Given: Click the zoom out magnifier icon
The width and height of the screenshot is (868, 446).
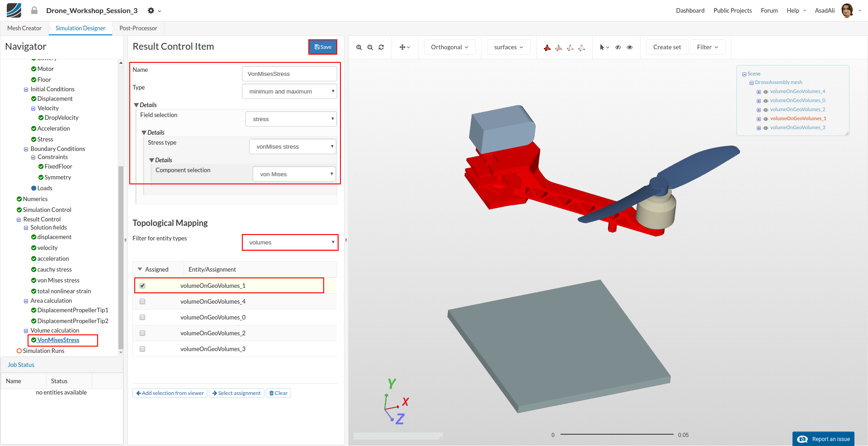Looking at the screenshot, I should tap(370, 47).
